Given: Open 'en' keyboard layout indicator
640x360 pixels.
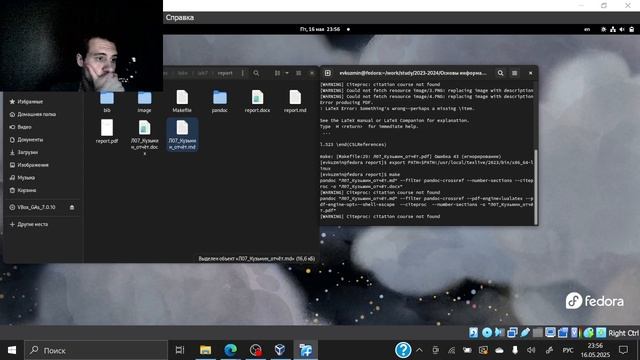Looking at the screenshot, I should (x=587, y=29).
